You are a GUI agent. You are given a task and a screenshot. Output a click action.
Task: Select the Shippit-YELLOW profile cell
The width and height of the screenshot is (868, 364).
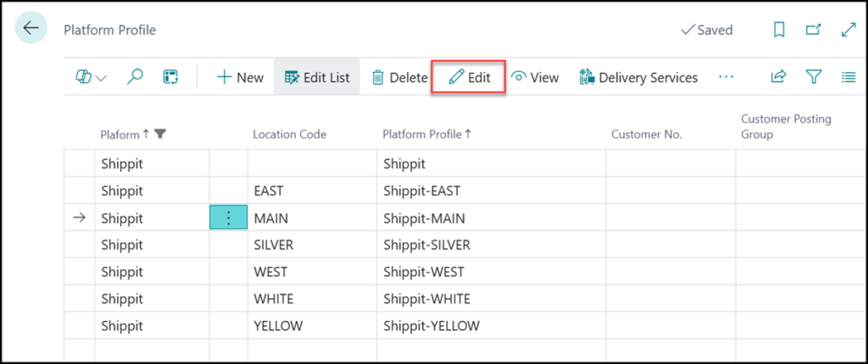coord(431,326)
